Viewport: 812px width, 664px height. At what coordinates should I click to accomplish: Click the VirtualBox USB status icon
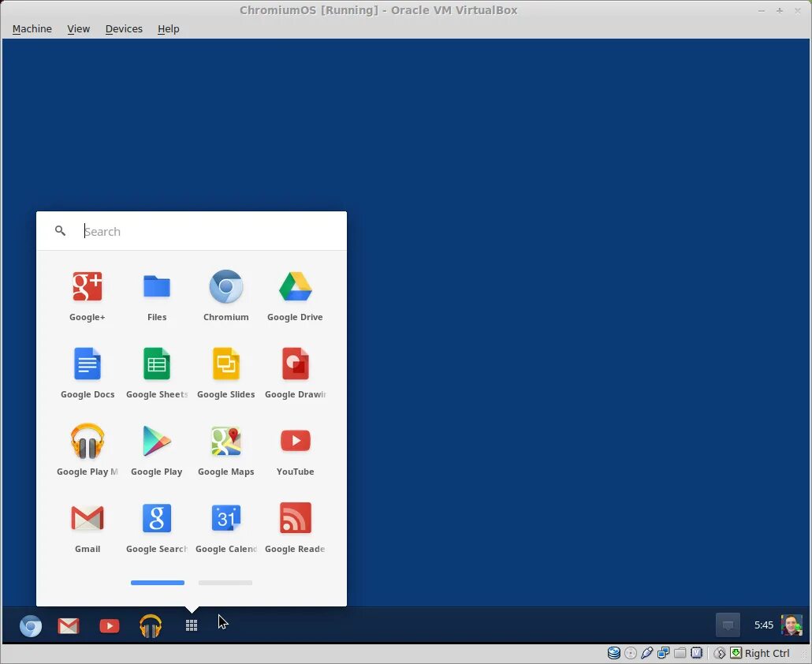point(646,653)
